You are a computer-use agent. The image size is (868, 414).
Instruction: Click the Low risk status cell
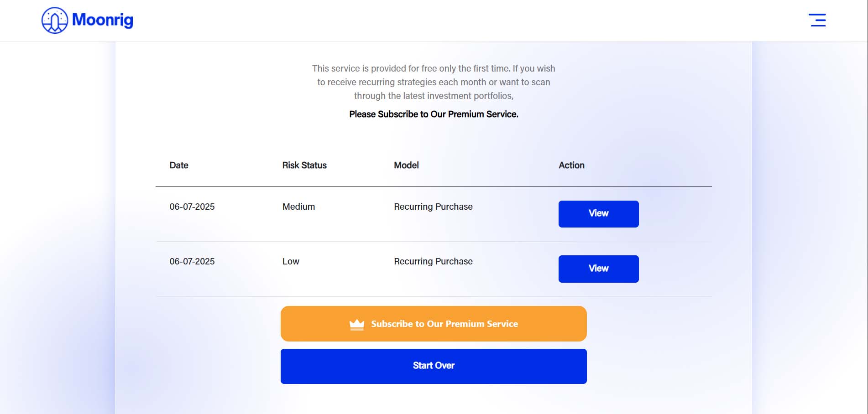tap(291, 261)
